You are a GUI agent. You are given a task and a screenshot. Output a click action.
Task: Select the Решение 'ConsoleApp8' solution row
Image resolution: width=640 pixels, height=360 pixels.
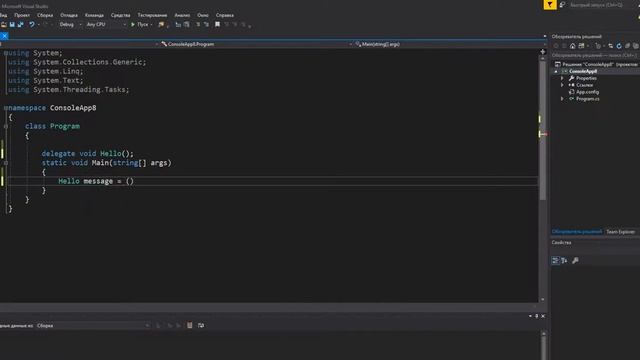click(596, 64)
